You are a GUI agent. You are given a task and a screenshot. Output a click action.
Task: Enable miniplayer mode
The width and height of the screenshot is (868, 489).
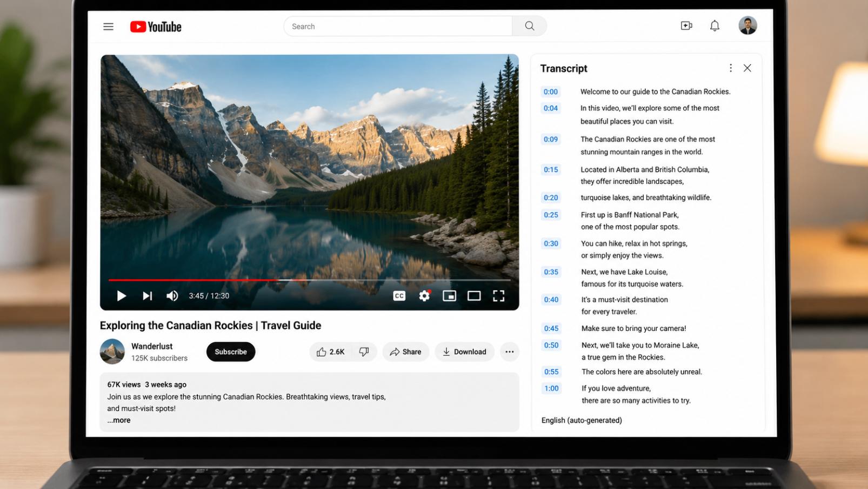(x=449, y=296)
